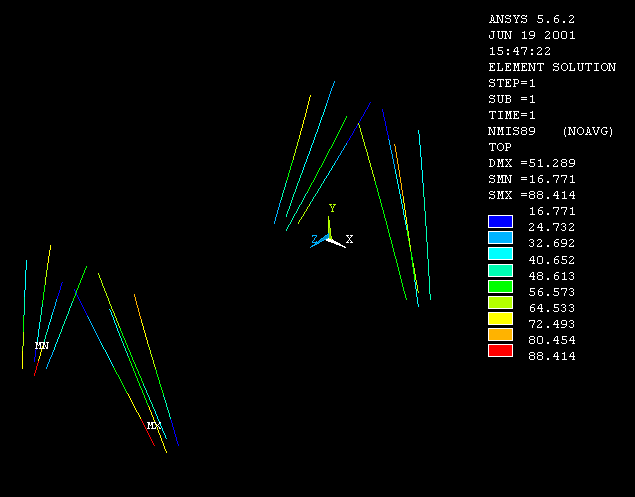Click the ELEMENT SOLUTION label

tap(551, 67)
